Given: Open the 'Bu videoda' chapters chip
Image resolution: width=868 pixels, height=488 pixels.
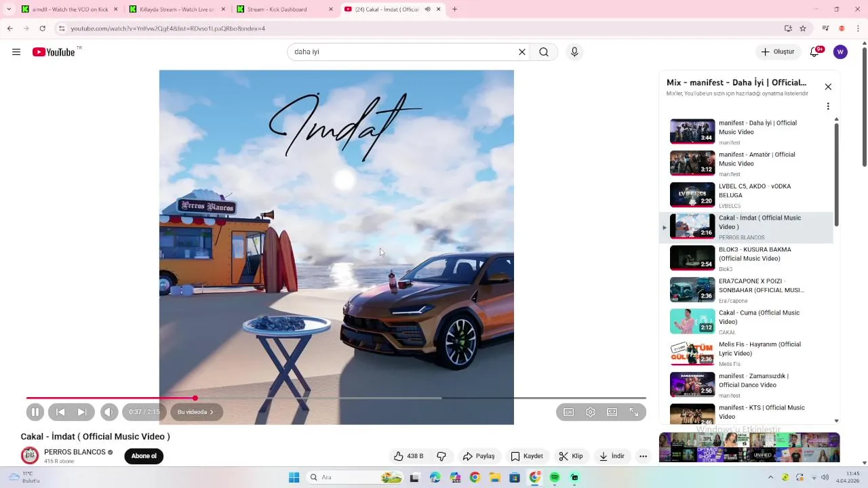Looking at the screenshot, I should click(x=196, y=412).
